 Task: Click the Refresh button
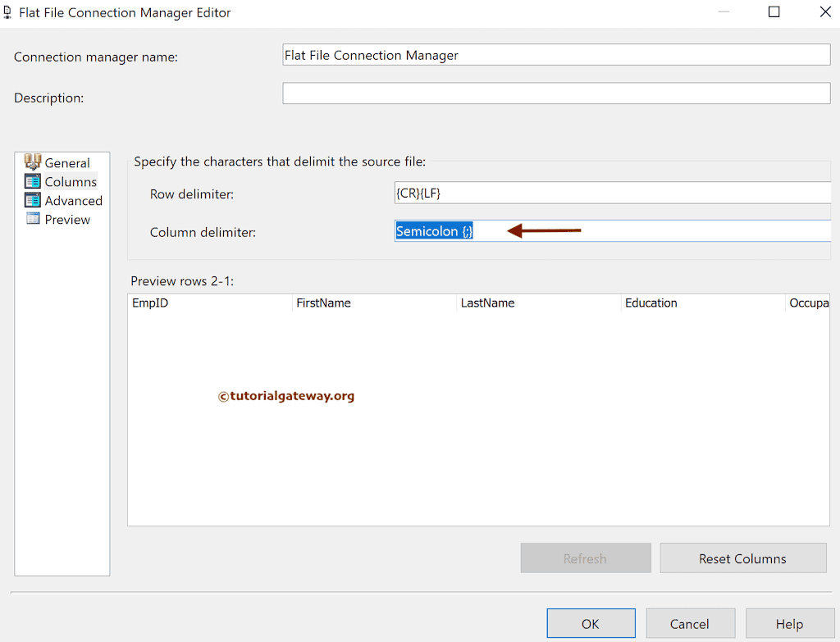click(x=585, y=558)
